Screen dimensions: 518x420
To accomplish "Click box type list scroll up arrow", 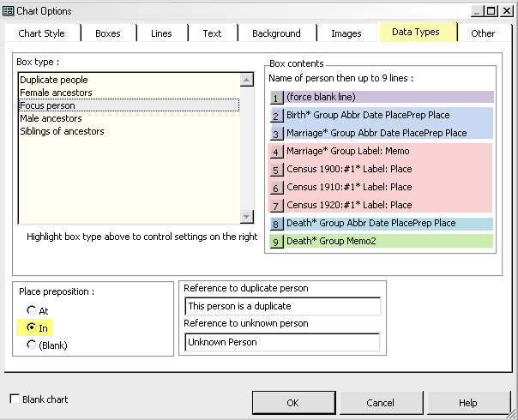I will [x=246, y=80].
